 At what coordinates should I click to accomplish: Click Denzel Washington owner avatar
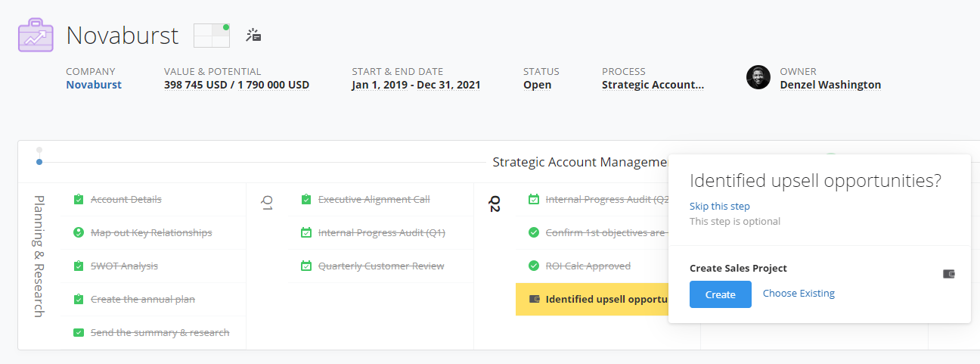758,77
